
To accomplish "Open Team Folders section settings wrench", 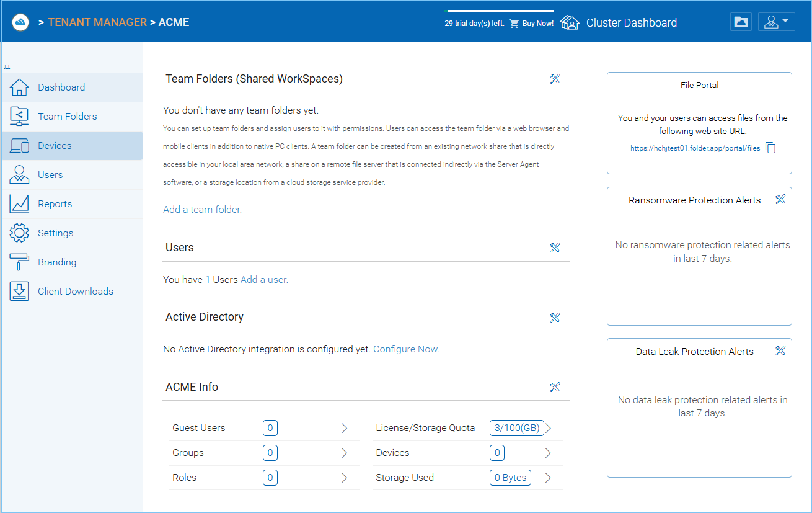I will pyautogui.click(x=555, y=79).
